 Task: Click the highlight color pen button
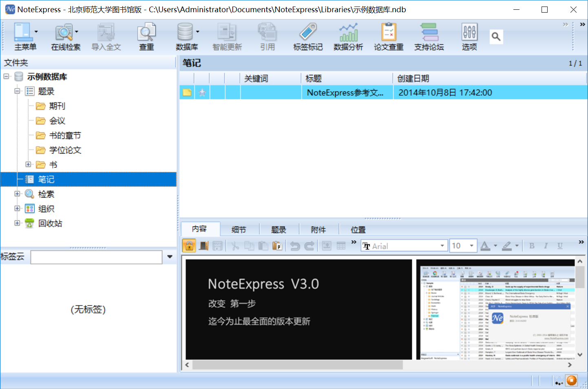(506, 246)
